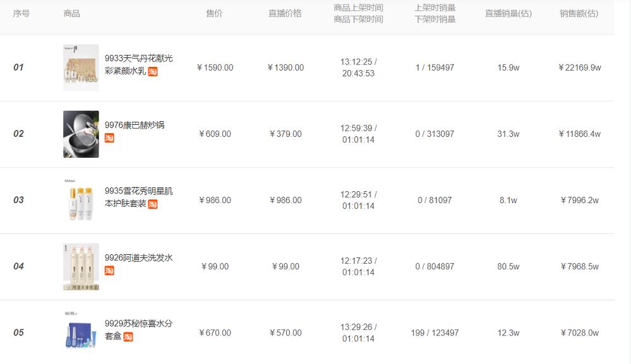Image resolution: width=631 pixels, height=364 pixels.
Task: Sort by the 直播价格 column header
Action: click(284, 13)
